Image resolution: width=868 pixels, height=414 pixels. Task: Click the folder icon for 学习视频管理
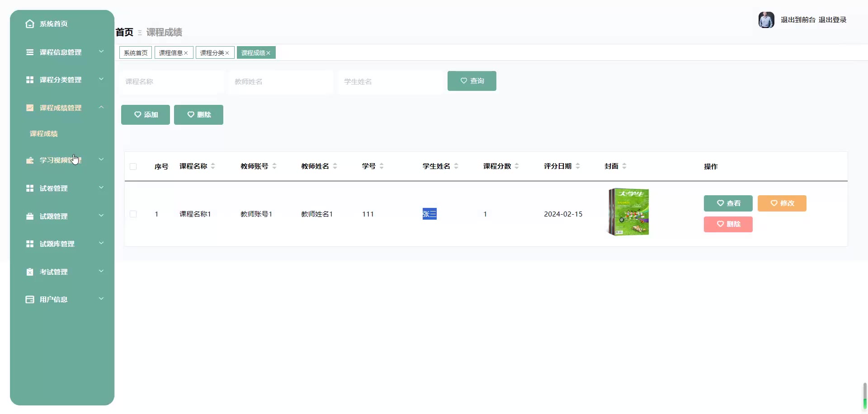30,160
